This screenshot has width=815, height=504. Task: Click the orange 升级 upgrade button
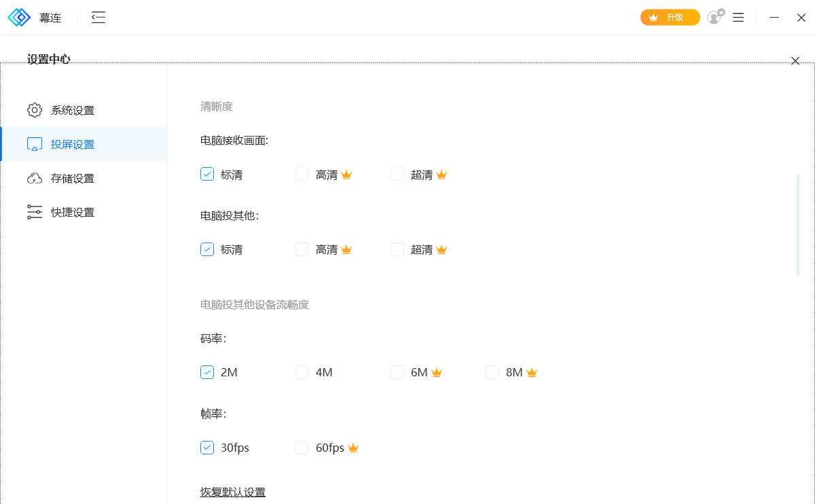670,18
